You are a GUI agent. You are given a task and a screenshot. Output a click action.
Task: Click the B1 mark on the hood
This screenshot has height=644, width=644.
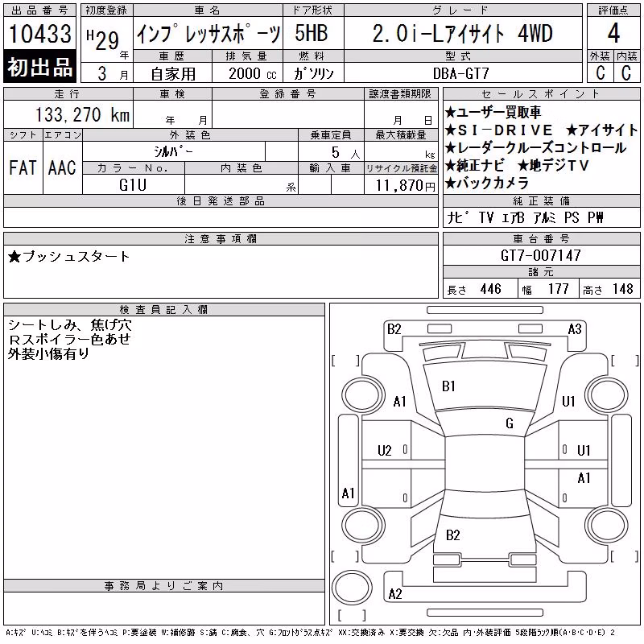pos(448,386)
